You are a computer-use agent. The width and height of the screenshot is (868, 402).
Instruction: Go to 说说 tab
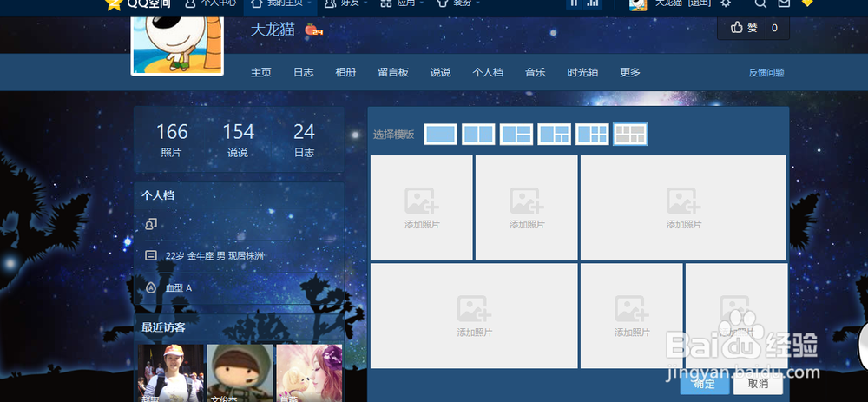[x=441, y=73]
